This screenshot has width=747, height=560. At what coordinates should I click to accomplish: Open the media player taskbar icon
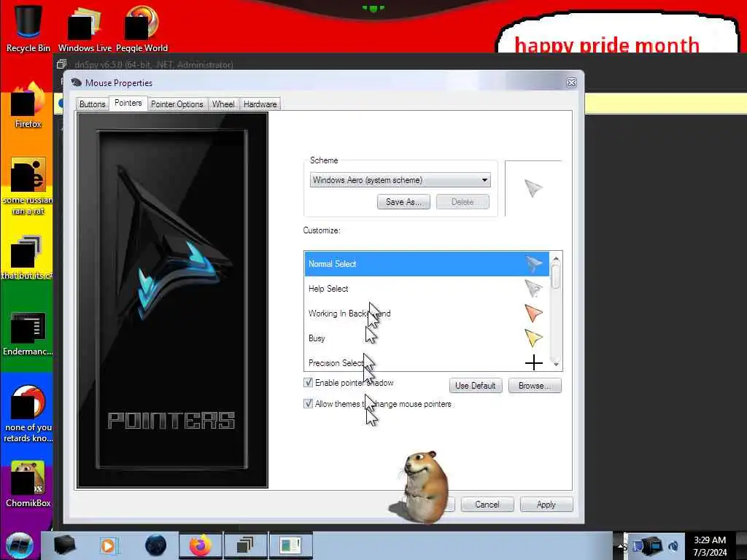(109, 545)
